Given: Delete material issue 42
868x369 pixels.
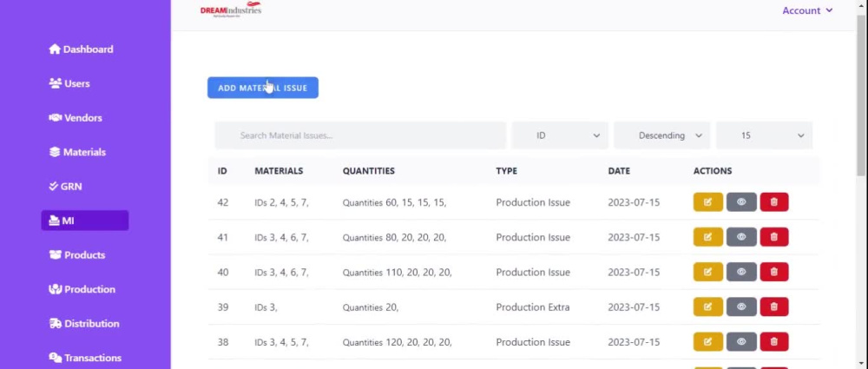Looking at the screenshot, I should click(774, 202).
